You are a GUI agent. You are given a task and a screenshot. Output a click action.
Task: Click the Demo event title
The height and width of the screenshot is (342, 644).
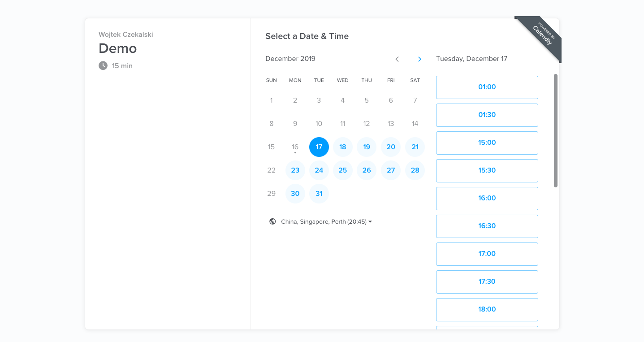[x=118, y=48]
